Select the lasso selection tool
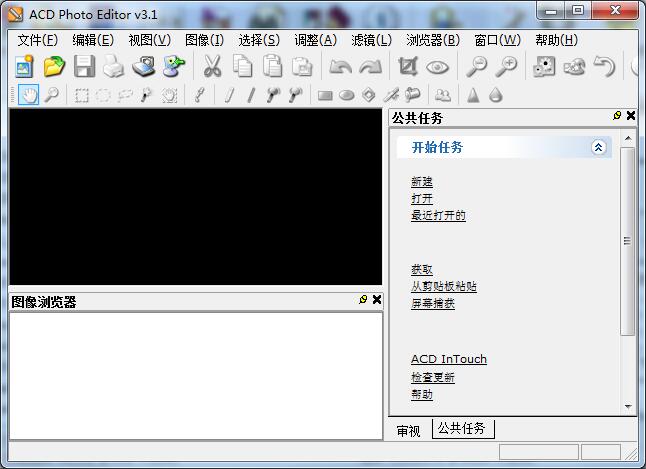Screen dimensions: 646x469 125,96
